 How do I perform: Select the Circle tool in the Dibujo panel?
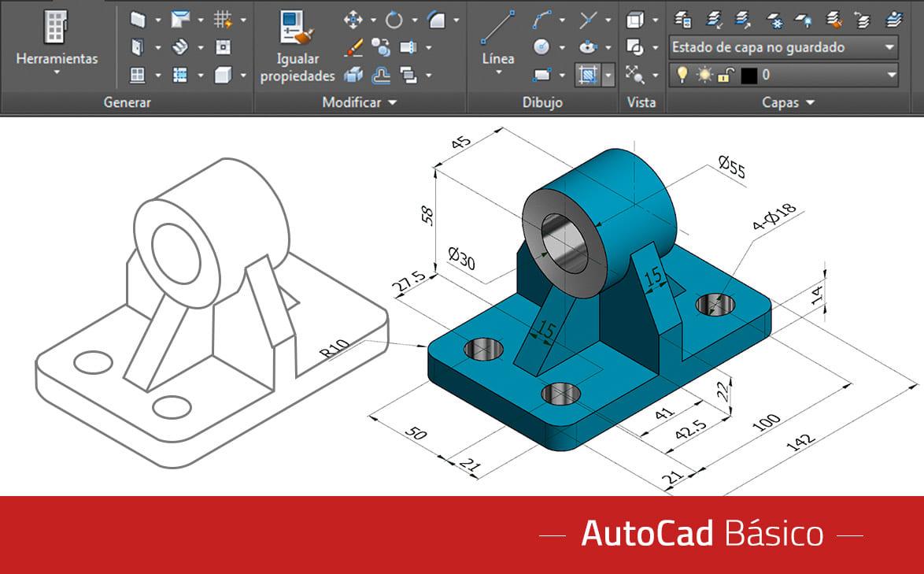[x=540, y=47]
